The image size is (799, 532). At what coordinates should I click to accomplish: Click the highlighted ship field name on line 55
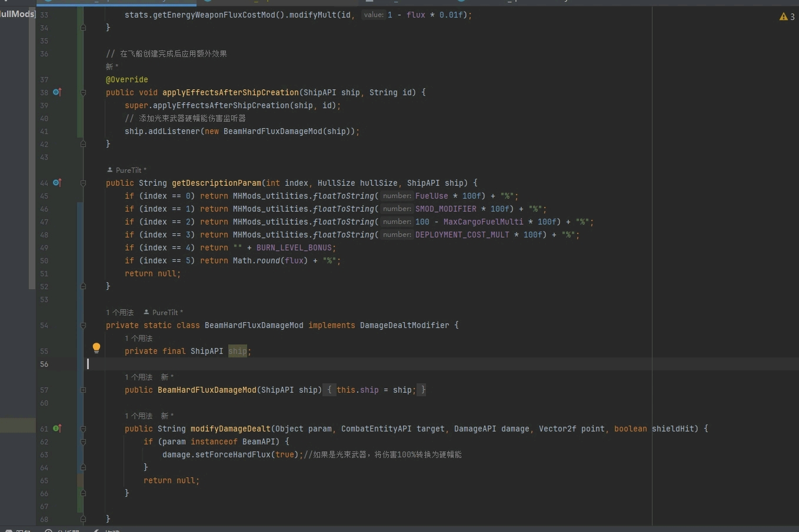click(238, 351)
